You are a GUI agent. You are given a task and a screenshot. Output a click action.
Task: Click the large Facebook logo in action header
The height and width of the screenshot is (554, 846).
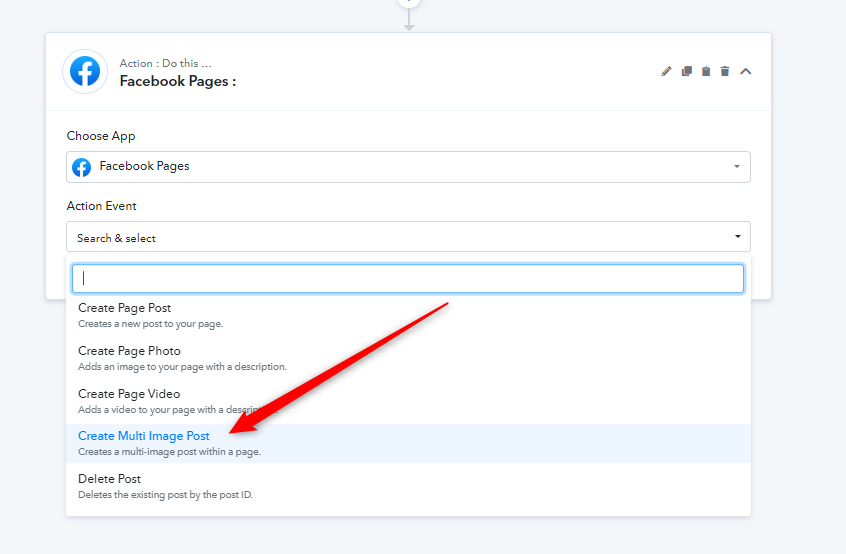point(85,71)
